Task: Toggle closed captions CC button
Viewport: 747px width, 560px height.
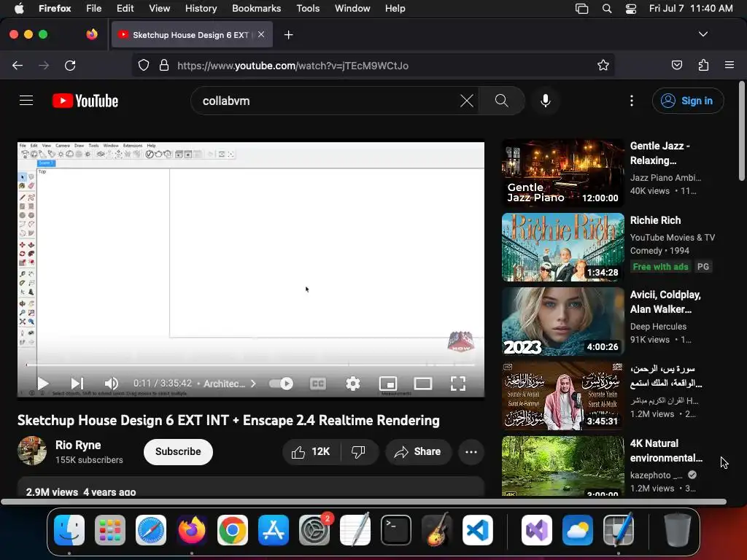Action: (318, 384)
